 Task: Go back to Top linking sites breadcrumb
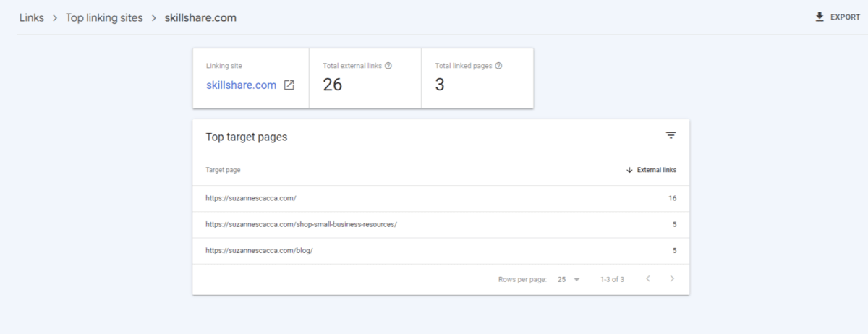pos(104,17)
